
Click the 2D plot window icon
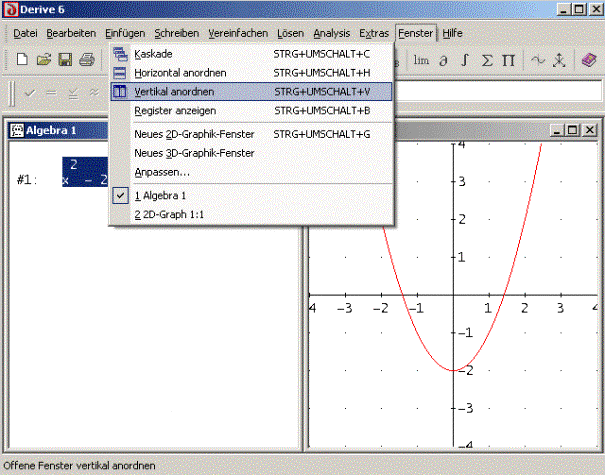(537, 60)
